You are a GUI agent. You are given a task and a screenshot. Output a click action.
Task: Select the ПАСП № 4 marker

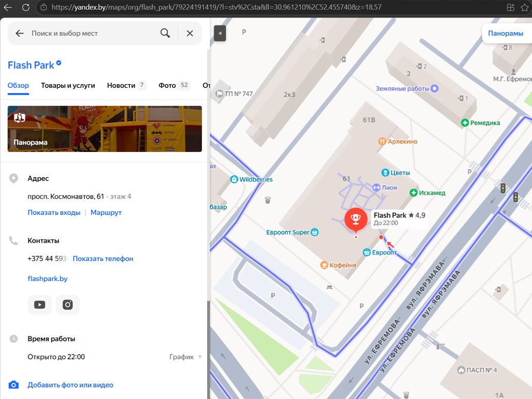(x=477, y=370)
